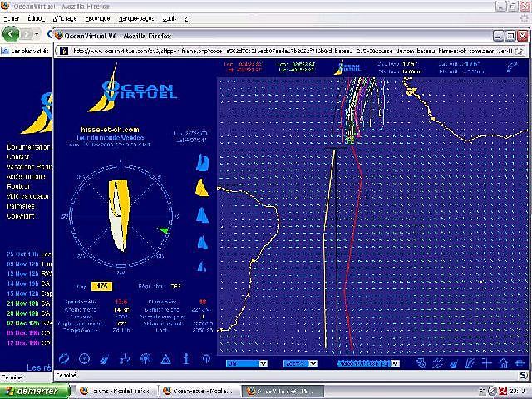Screen dimensions: 532x399
Task: Select the '14 Nov 19h' race entry
Action: 28,283
